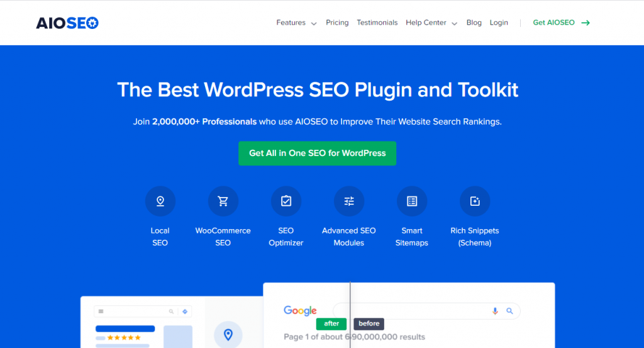644x348 pixels.
Task: Click the green after label
Action: [x=331, y=323]
